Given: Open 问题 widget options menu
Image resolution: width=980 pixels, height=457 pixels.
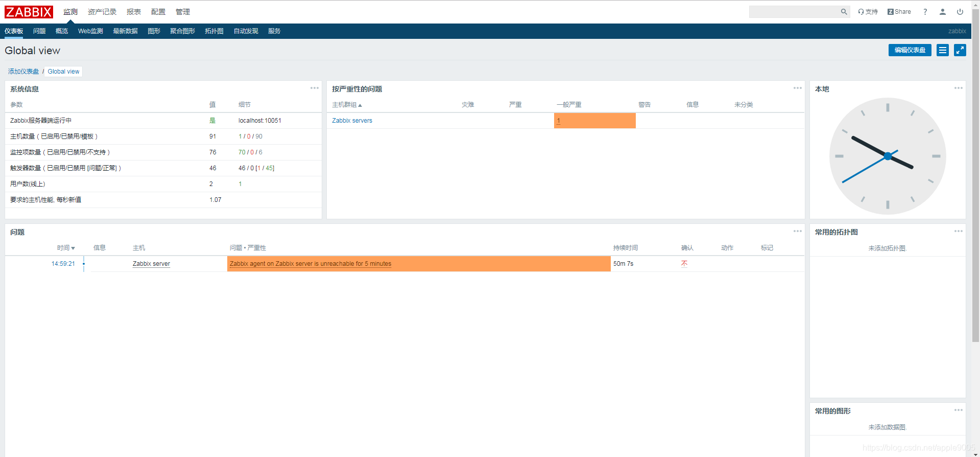Looking at the screenshot, I should pyautogui.click(x=798, y=231).
